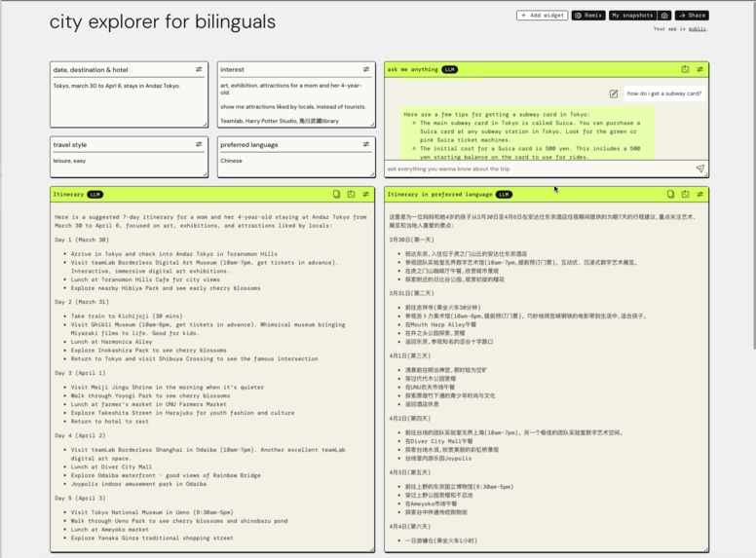Viewport: 756px width, 558px height.
Task: Open My snapshots
Action: [632, 16]
